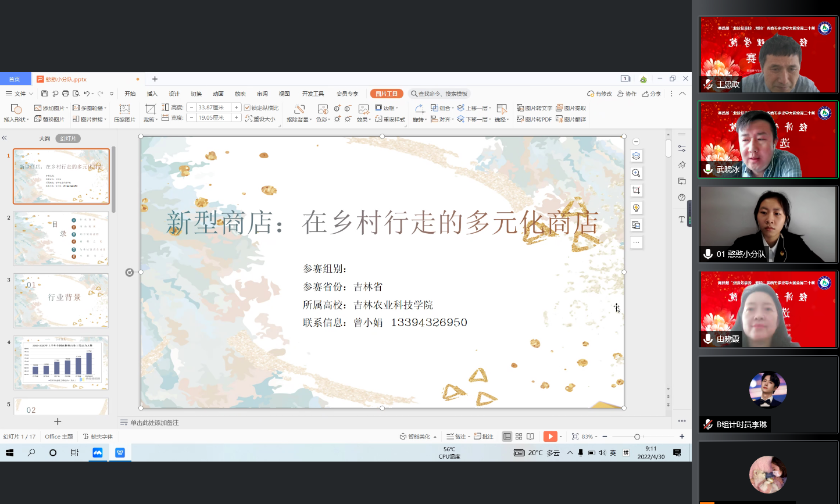Open the 插入 insert ribbon tab
Screen dimensions: 840x504
click(x=152, y=94)
